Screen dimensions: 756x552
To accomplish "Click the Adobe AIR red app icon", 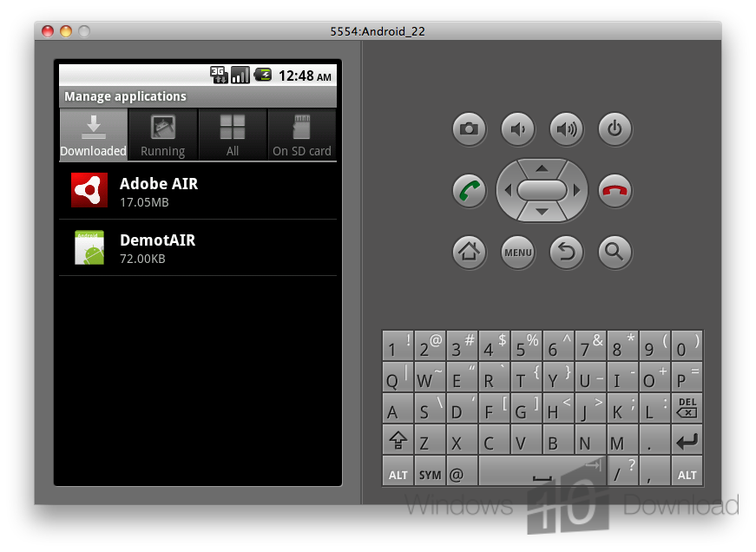I will (89, 190).
